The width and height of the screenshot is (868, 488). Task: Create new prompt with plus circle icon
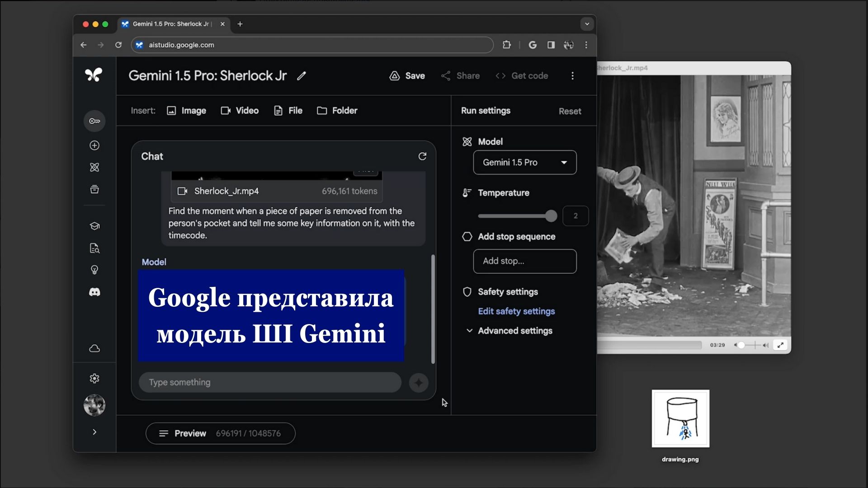[94, 145]
